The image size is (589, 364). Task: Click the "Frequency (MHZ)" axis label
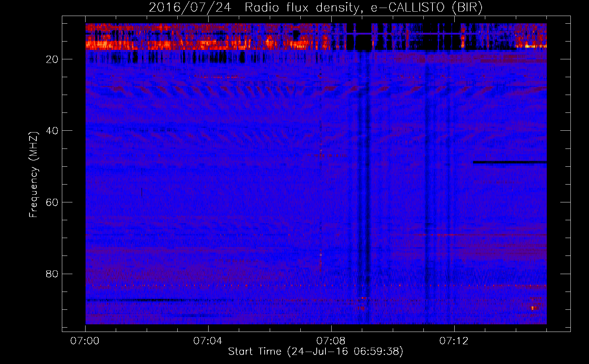coord(33,175)
